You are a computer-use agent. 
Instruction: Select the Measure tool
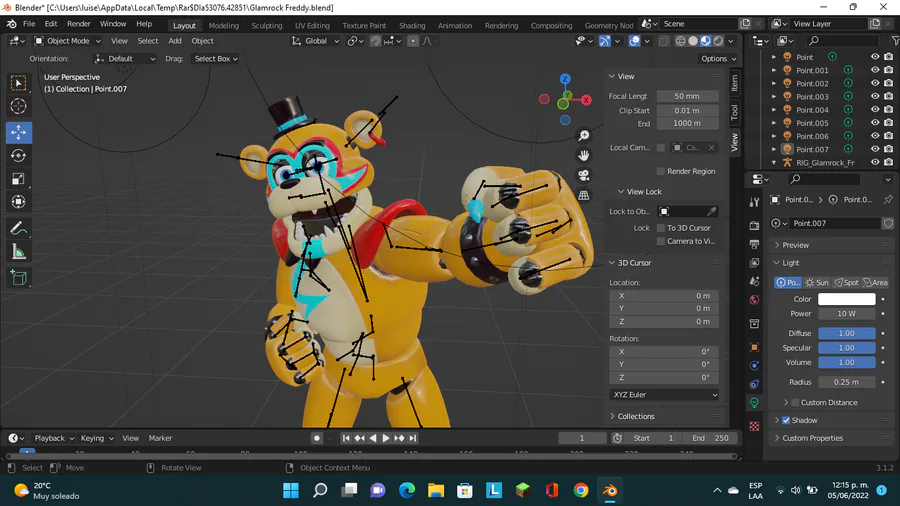pyautogui.click(x=18, y=251)
